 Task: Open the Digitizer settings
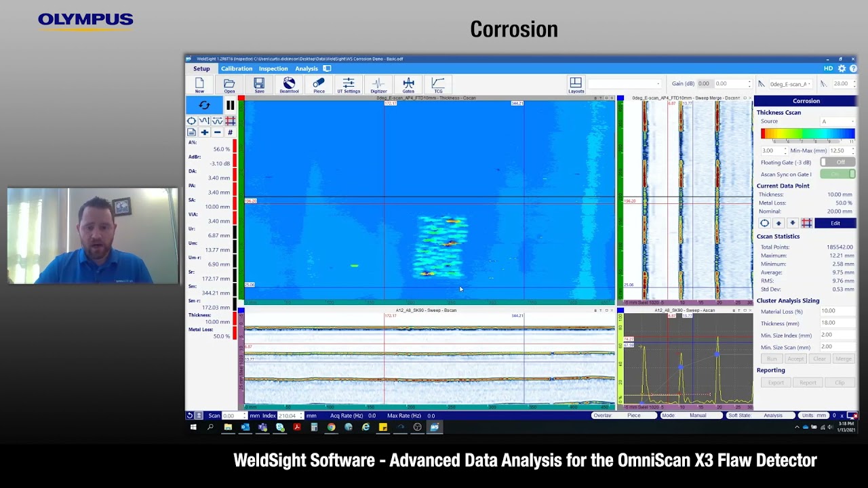click(378, 85)
